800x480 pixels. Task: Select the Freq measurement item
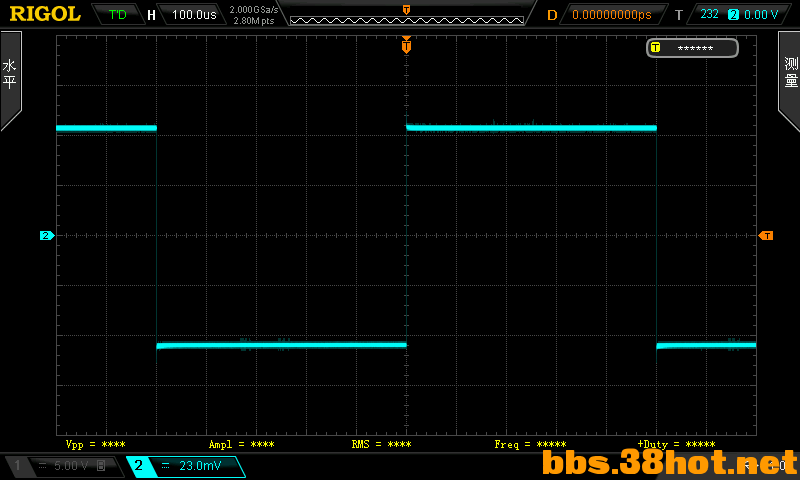point(531,444)
